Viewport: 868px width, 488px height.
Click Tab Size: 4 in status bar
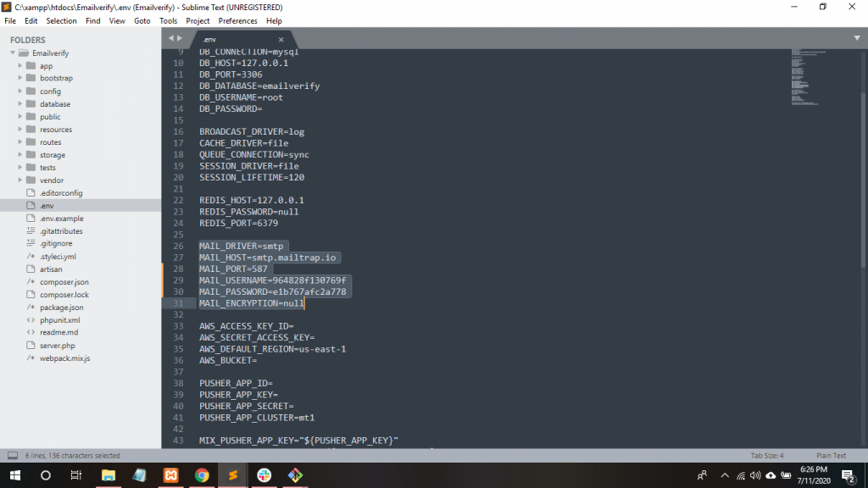pos(767,455)
